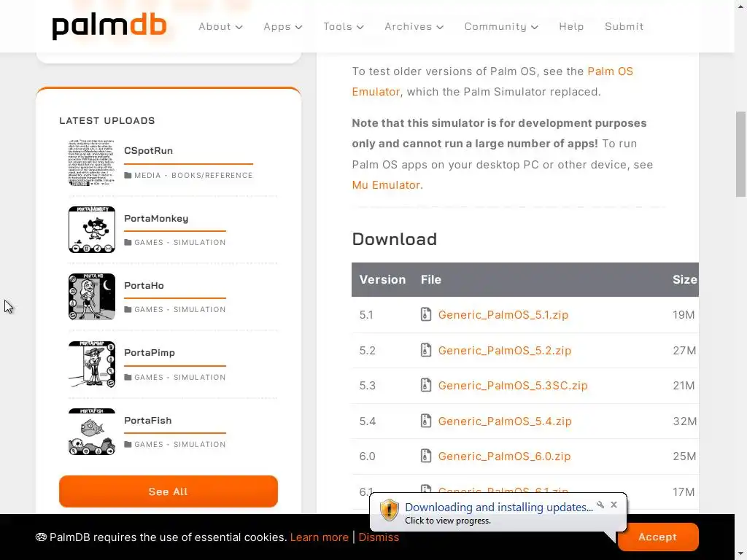Download Generic_PalmOS_5.4.zip
Viewport: 747px width, 560px height.
505,421
